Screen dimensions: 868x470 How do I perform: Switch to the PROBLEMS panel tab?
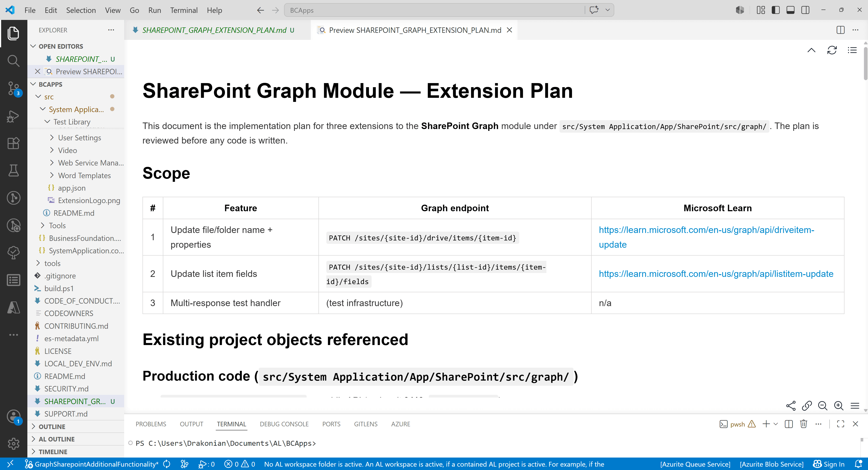click(x=151, y=424)
